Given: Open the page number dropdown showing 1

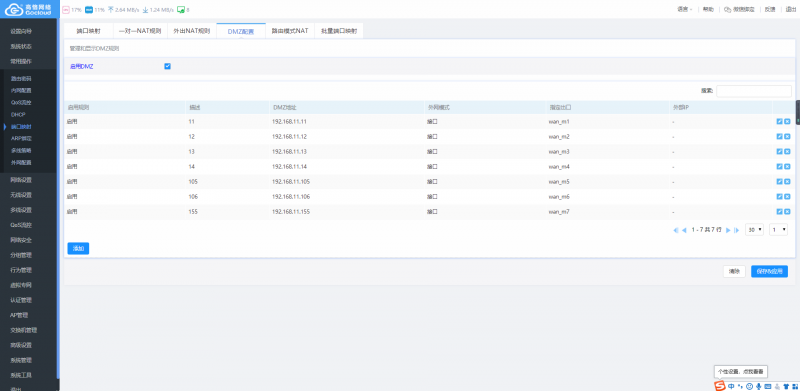Looking at the screenshot, I should coord(778,230).
